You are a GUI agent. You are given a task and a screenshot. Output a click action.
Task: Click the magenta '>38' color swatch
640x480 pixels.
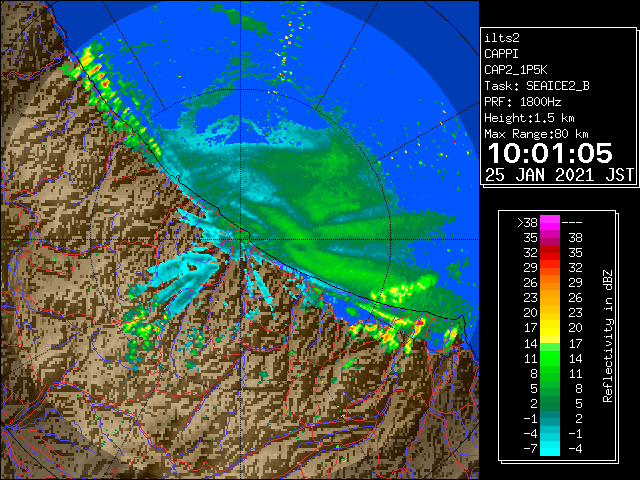(x=550, y=223)
